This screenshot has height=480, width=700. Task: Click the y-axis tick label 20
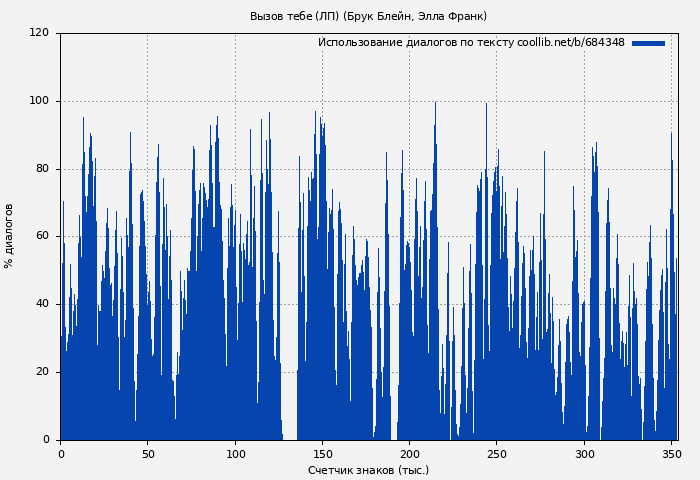click(42, 372)
